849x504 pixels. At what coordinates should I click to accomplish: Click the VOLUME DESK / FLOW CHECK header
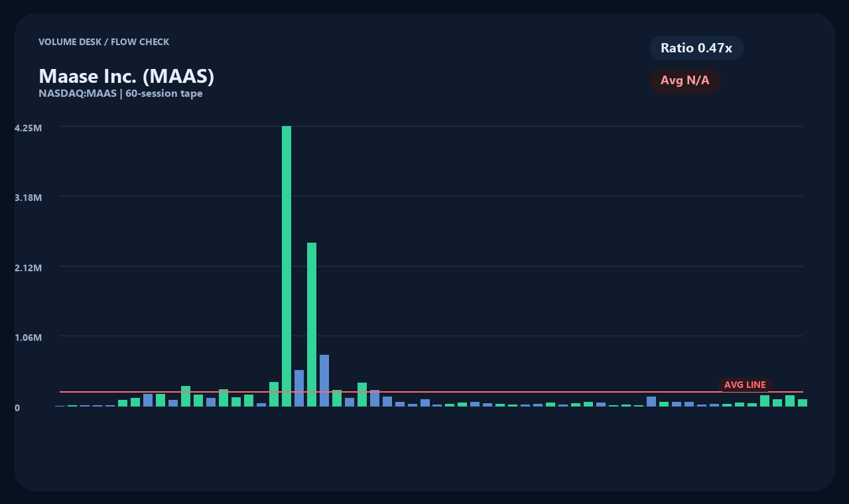click(x=104, y=42)
